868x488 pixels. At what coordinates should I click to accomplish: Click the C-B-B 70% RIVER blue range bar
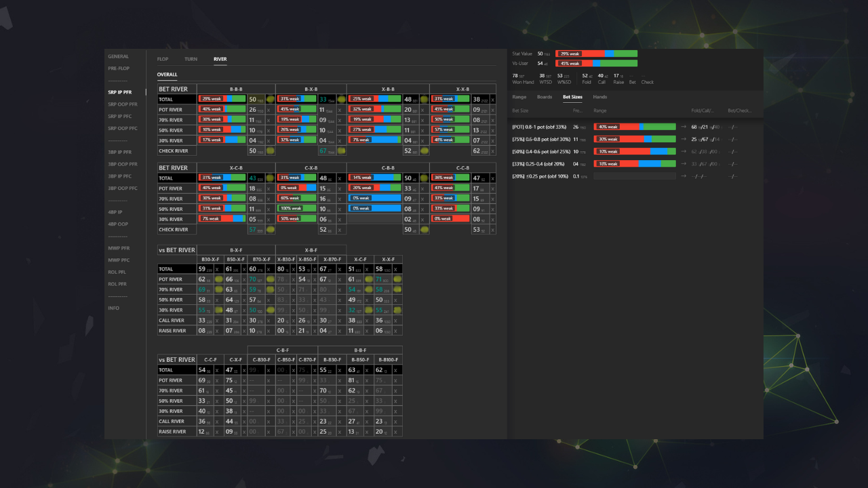click(374, 199)
